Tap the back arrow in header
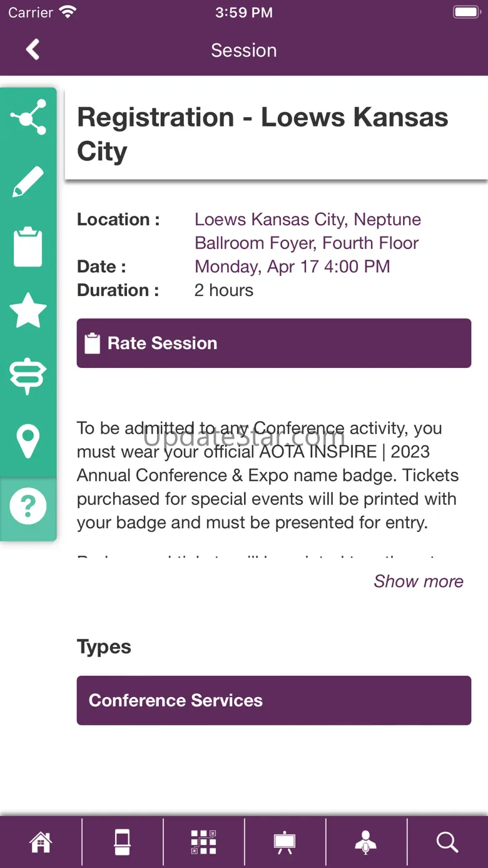Screen dimensions: 488x868 click(33, 50)
